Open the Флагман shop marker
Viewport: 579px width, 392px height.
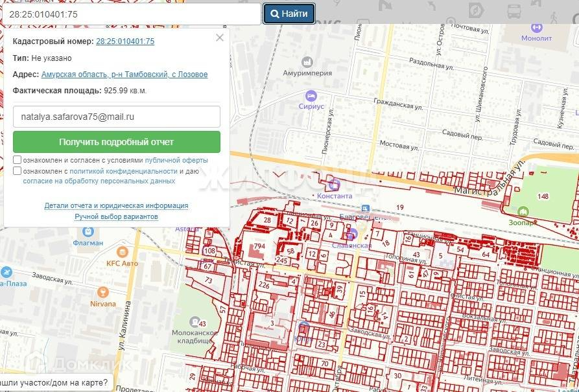coord(88,232)
